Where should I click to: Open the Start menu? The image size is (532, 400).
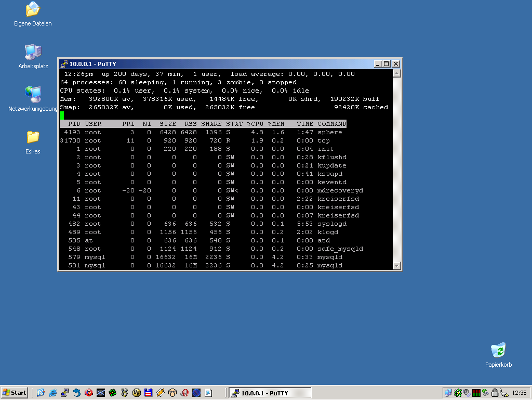[14, 393]
